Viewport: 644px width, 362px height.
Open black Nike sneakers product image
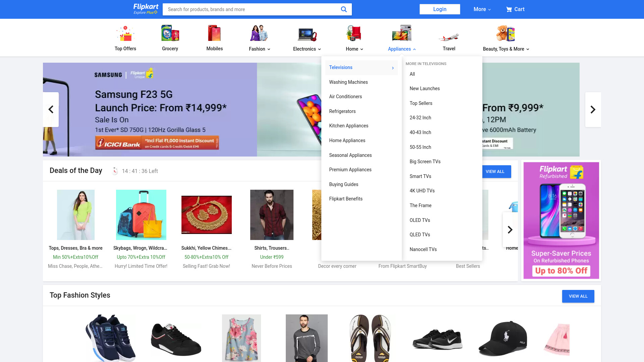coord(437,339)
